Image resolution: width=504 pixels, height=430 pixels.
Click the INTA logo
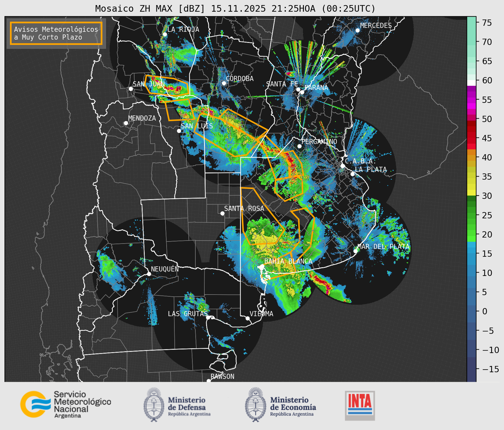pos(360,405)
